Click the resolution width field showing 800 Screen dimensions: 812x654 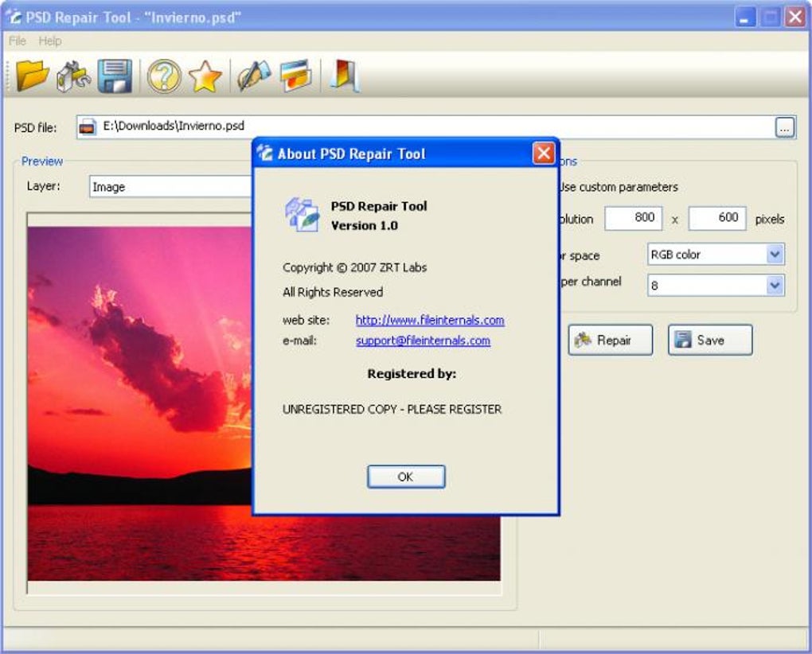(633, 218)
